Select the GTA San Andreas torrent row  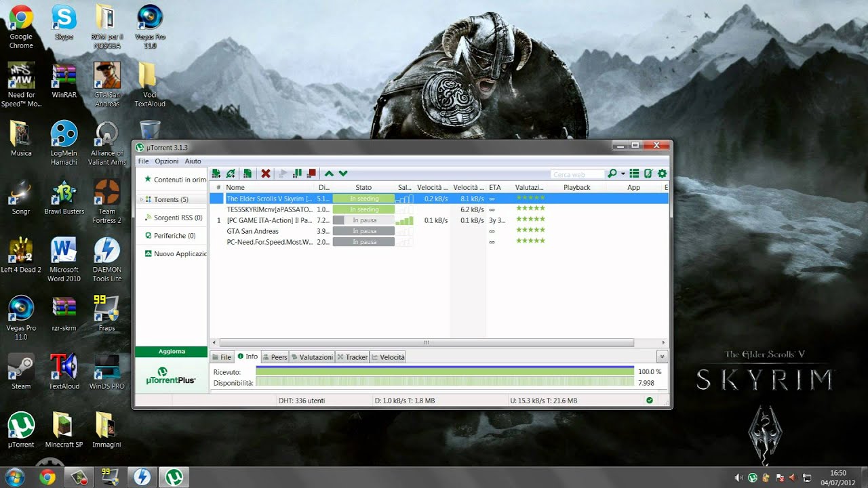tap(439, 231)
